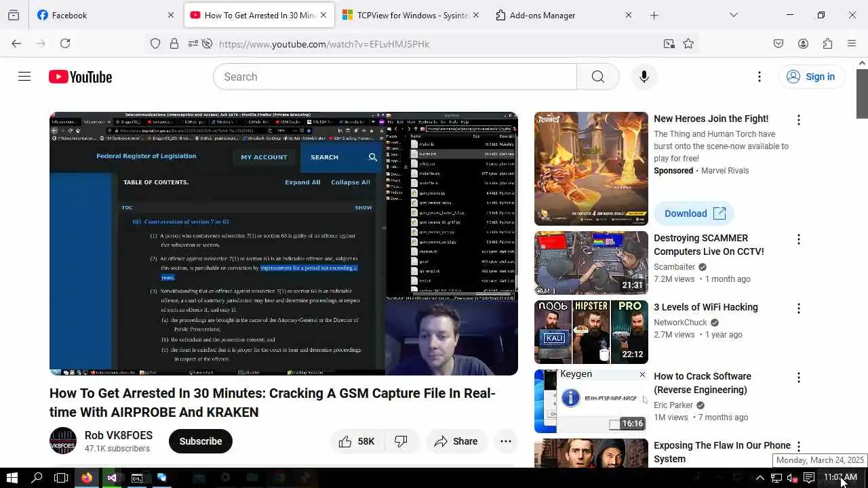
Task: Click the taskbar clock 11:07 AM
Action: (840, 478)
